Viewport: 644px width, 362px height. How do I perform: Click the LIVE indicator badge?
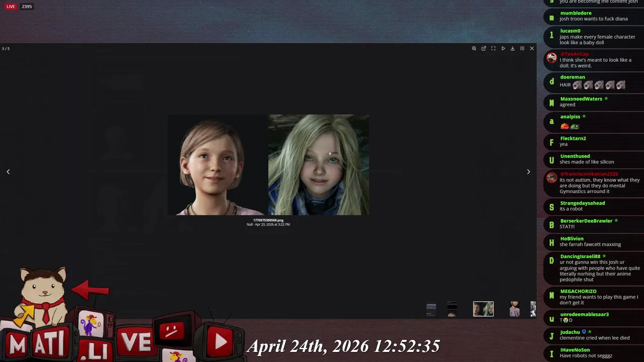point(11,7)
